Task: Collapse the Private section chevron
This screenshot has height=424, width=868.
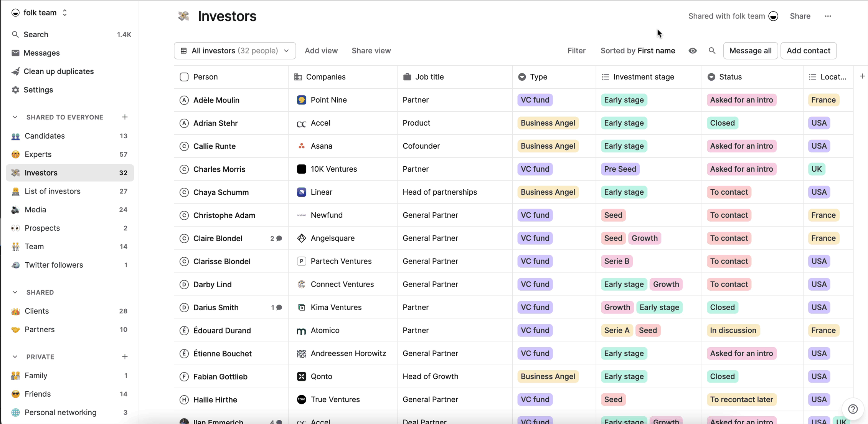Action: 15,357
